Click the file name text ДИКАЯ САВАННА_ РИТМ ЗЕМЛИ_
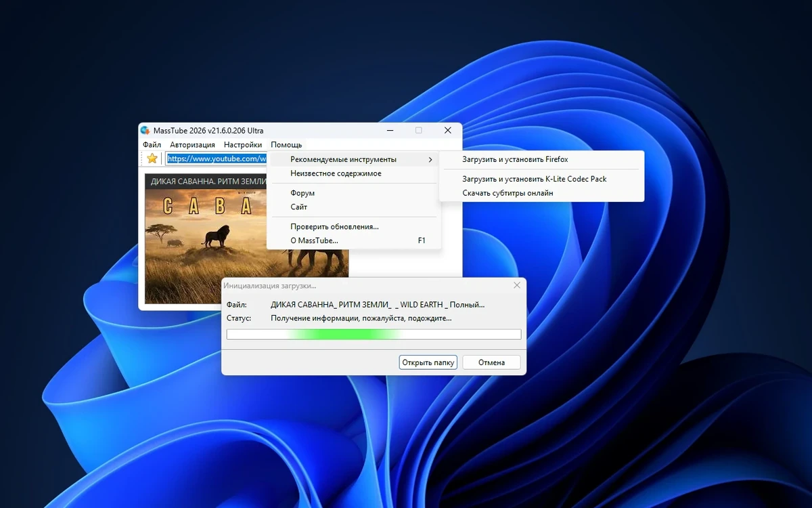This screenshot has width=812, height=508. click(x=331, y=305)
